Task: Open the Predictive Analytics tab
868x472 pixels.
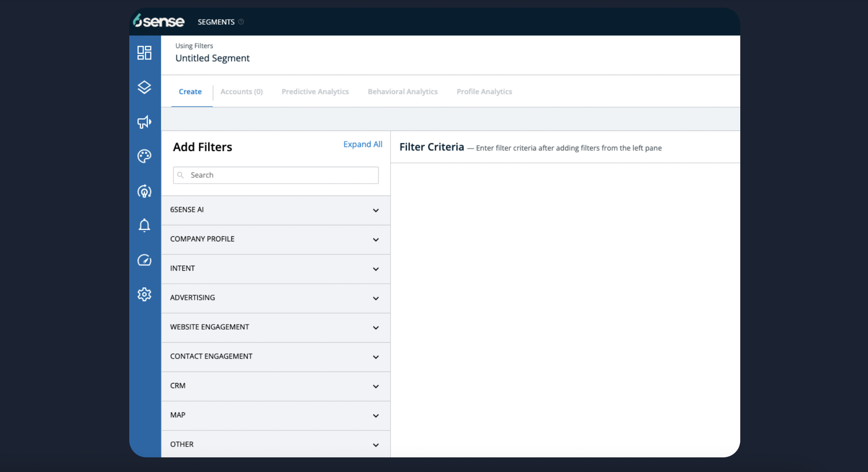Action: pos(315,92)
